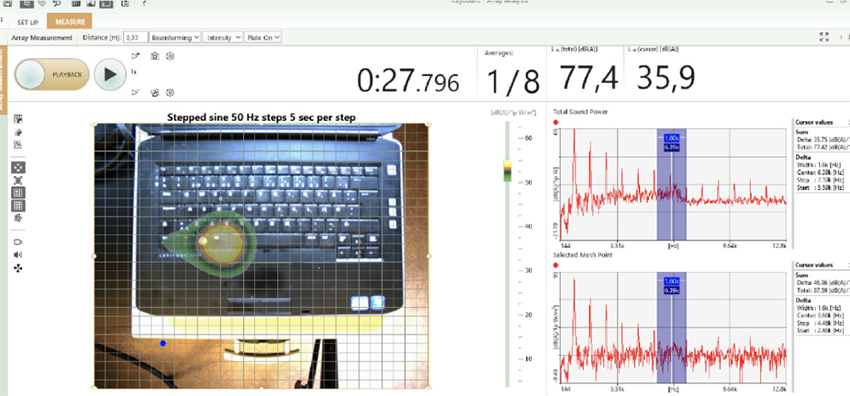Viewport: 850px width, 396px height.
Task: Click the move cross-arrows icon in sidebar
Action: 18,268
